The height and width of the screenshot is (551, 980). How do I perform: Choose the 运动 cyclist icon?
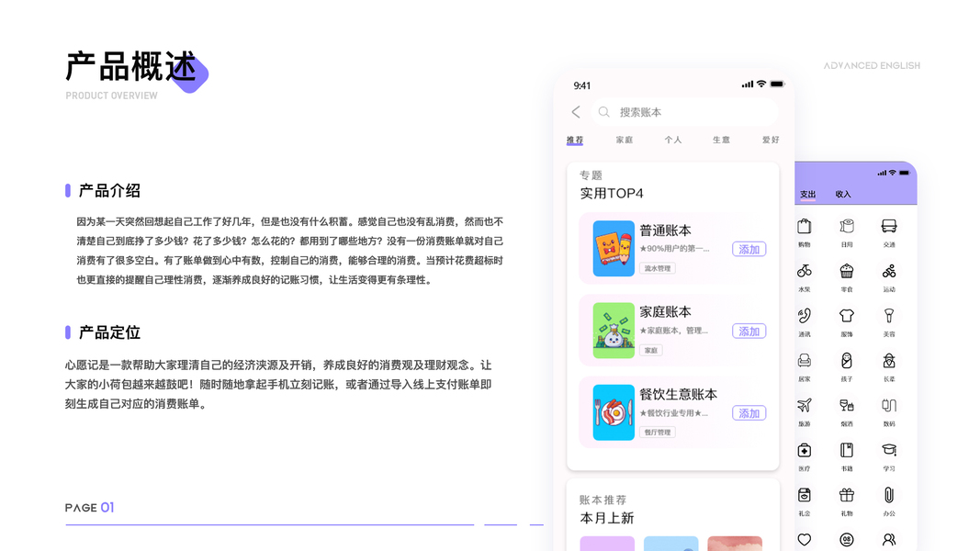click(x=889, y=271)
